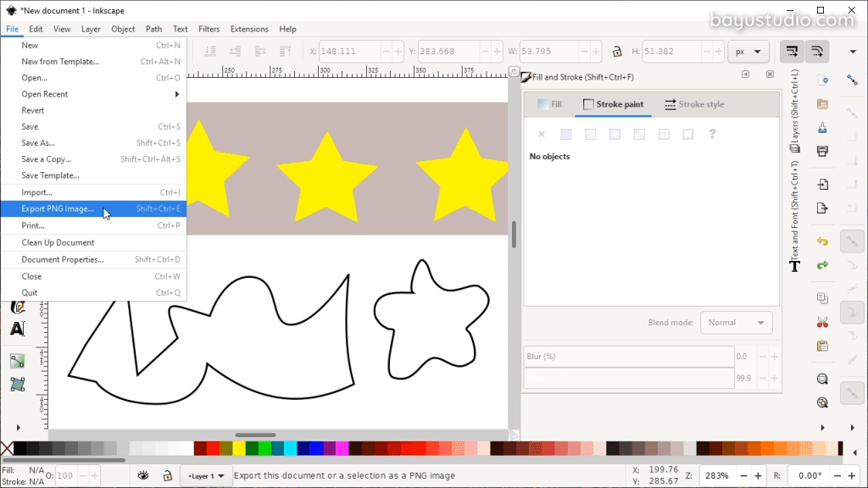Click the Cut scissors icon
Image resolution: width=868 pixels, height=488 pixels.
[821, 322]
